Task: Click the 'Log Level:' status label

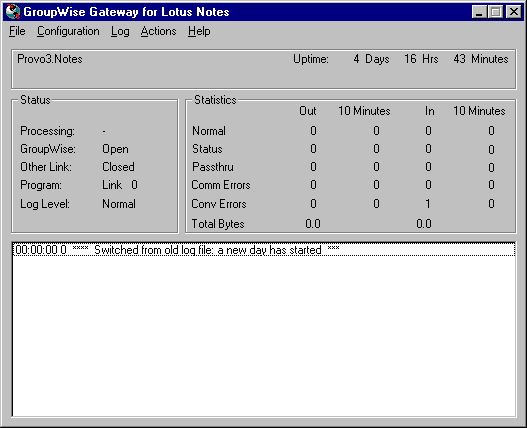Action: click(x=45, y=204)
